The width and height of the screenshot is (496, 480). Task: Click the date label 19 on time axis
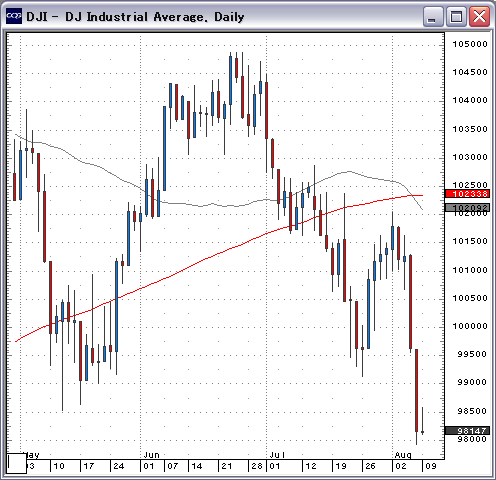(341, 466)
